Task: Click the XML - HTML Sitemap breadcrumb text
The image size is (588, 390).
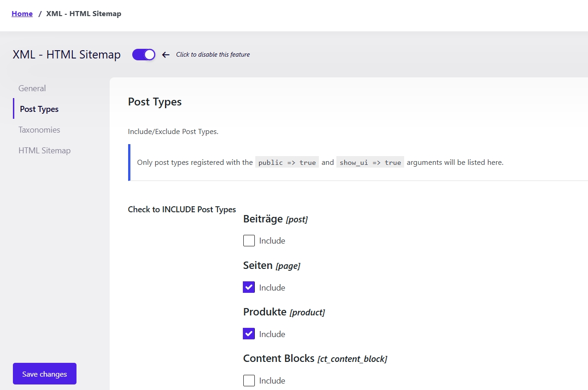Action: 84,14
